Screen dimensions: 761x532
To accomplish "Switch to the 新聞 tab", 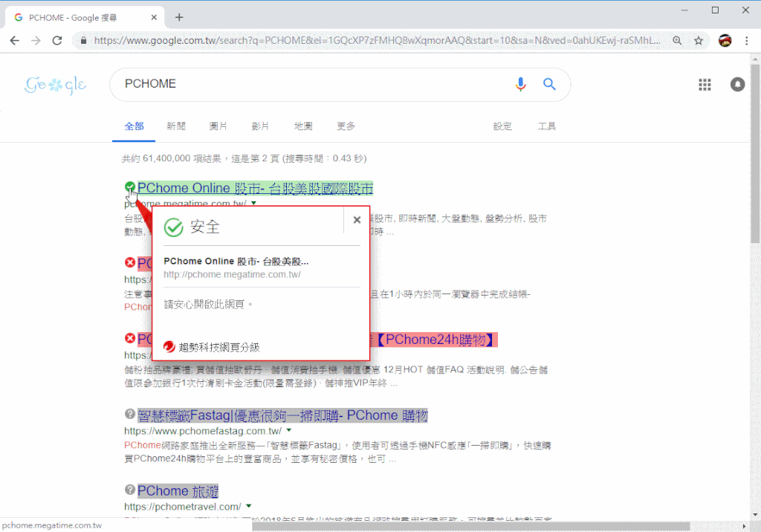I will point(175,126).
